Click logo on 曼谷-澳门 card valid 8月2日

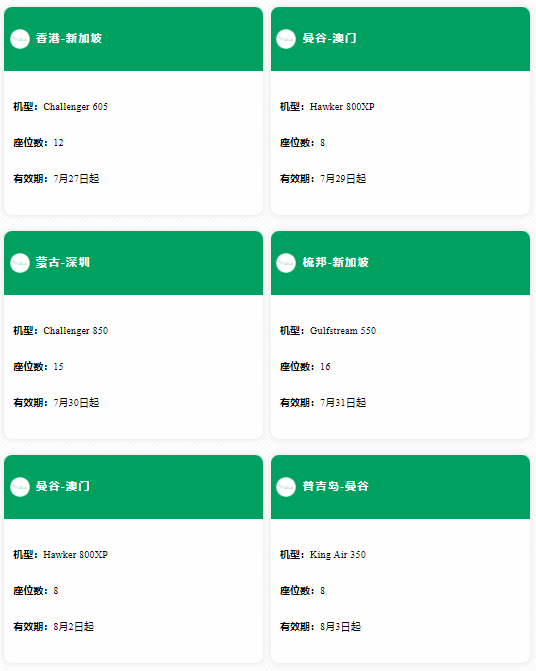coord(20,487)
